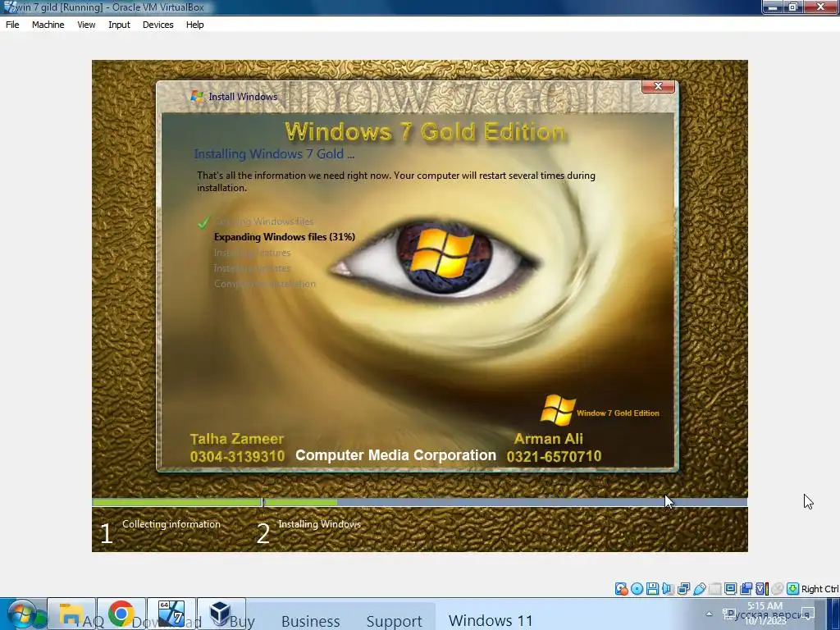Click the mouse integration status icon
Image resolution: width=840 pixels, height=630 pixels.
pos(777,589)
